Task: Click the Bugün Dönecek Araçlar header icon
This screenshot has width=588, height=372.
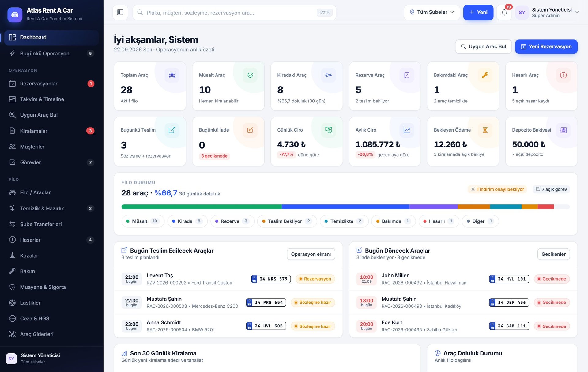Action: click(359, 250)
